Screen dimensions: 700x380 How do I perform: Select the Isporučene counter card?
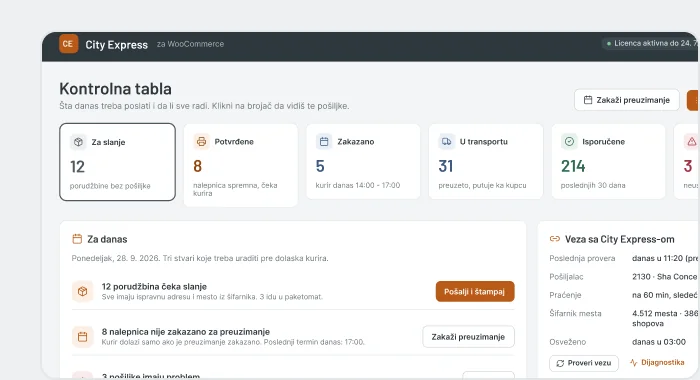click(608, 161)
